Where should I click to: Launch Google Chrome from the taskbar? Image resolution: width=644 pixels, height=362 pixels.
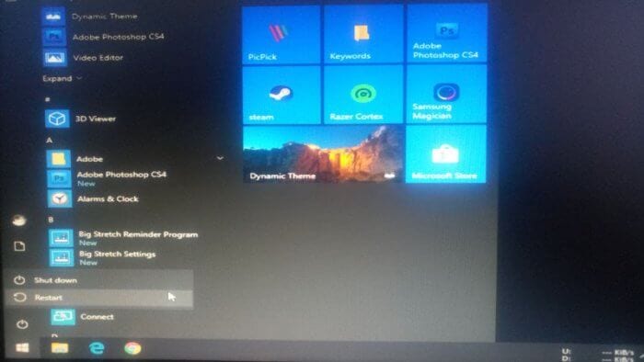coord(132,348)
